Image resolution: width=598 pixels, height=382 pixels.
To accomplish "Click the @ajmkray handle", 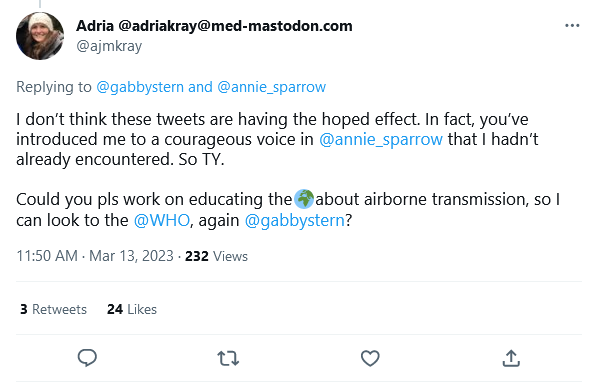I will tap(109, 46).
